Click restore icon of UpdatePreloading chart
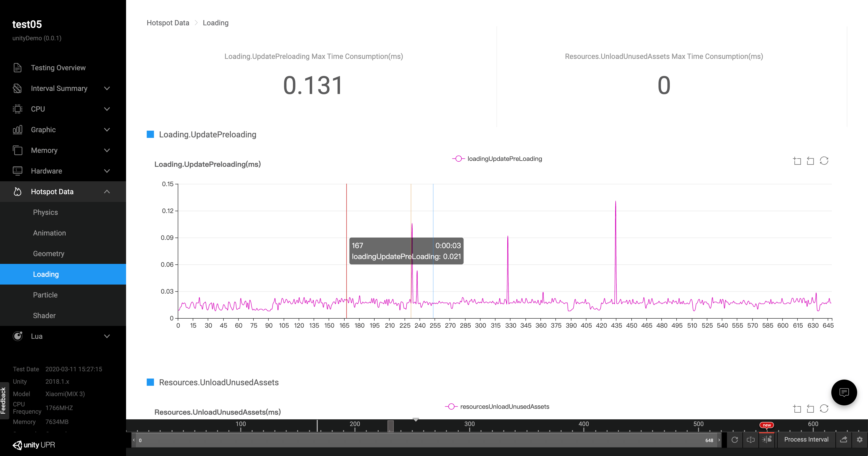Viewport: 868px width, 456px height. (x=824, y=161)
